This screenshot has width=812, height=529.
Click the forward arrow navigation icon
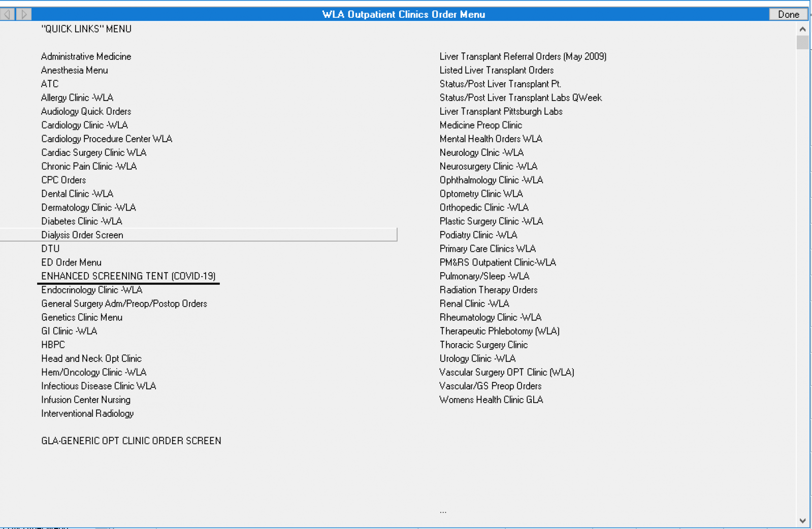(24, 14)
